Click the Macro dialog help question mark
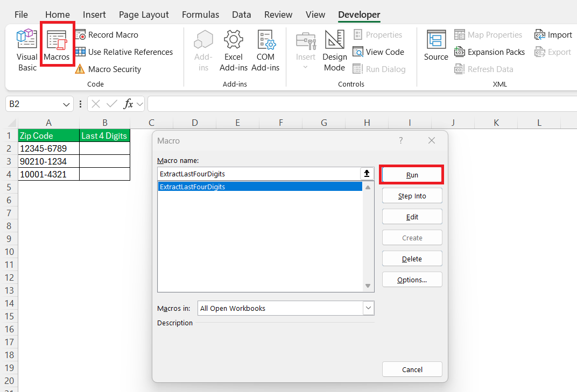 401,140
